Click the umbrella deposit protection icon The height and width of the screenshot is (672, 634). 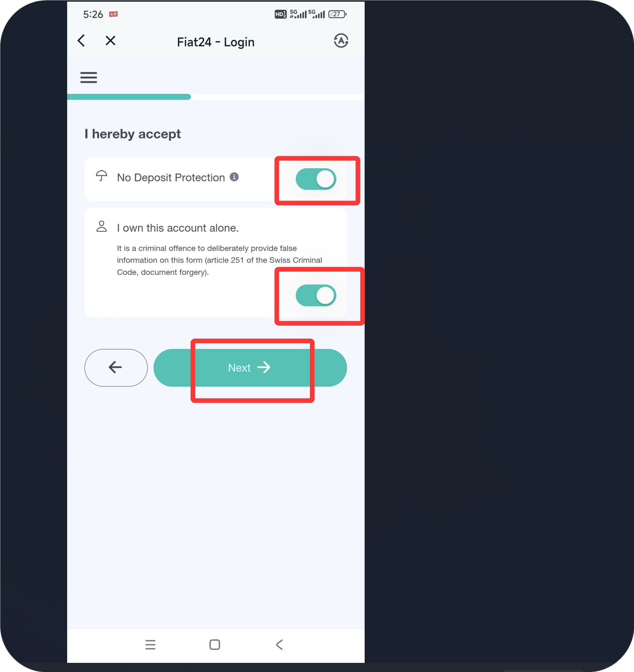point(102,176)
